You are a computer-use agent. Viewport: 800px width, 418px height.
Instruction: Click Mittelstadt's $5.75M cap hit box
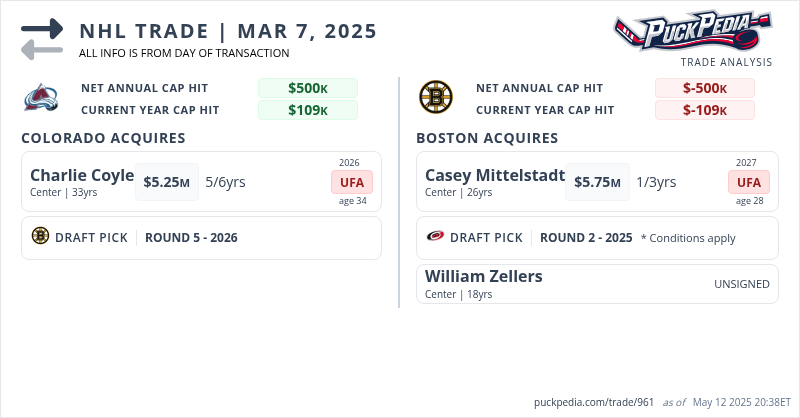click(598, 182)
